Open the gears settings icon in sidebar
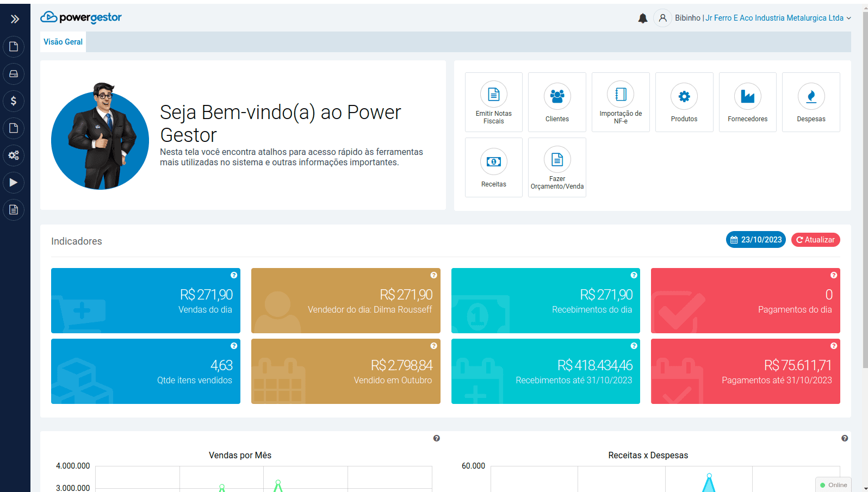This screenshot has width=868, height=492. [14, 155]
